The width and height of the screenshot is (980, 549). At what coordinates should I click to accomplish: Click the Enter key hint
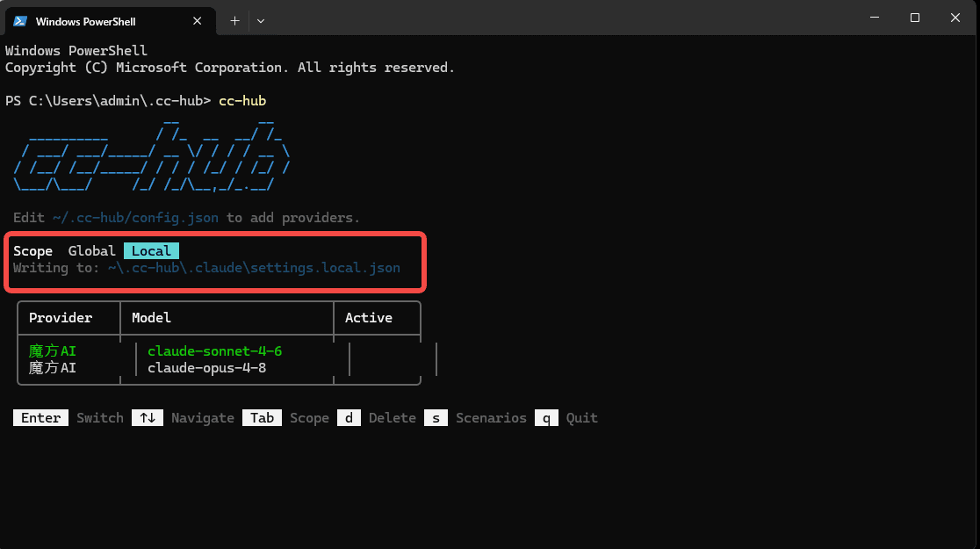coord(40,418)
